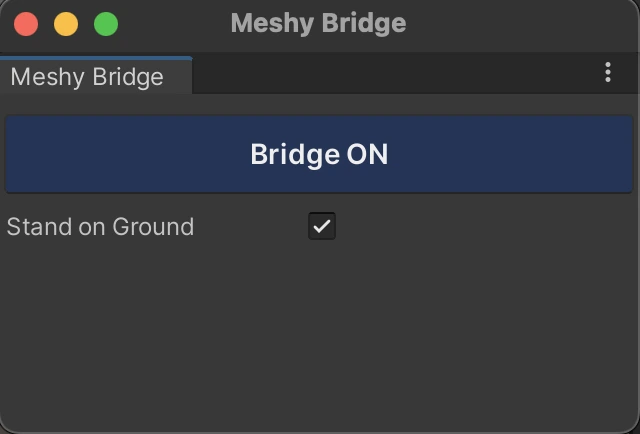
Task: Show more options for Meshy Bridge panel
Action: [608, 73]
